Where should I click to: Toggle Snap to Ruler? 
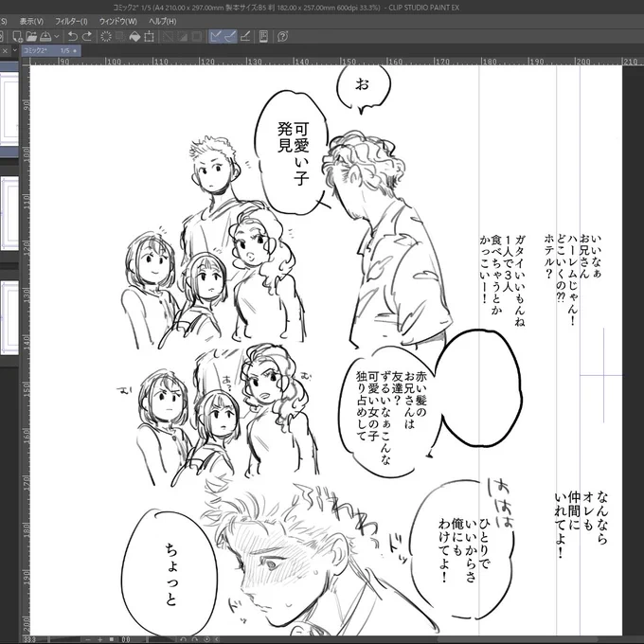(215, 37)
